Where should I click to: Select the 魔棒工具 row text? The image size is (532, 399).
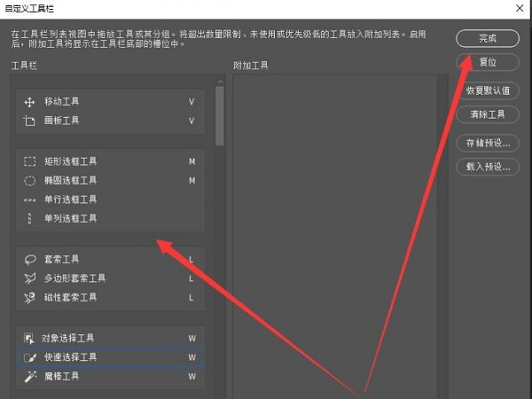coord(61,376)
